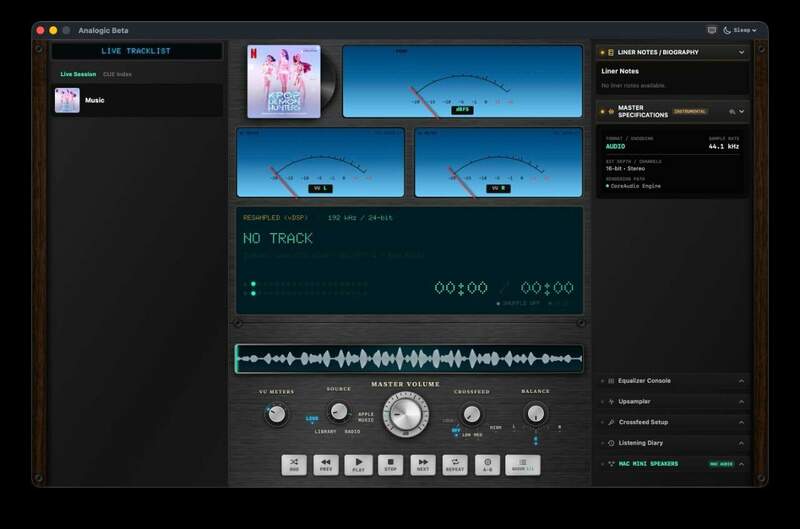This screenshot has width=800, height=529.
Task: Click the Music track thumbnail in tracklist
Action: point(67,100)
